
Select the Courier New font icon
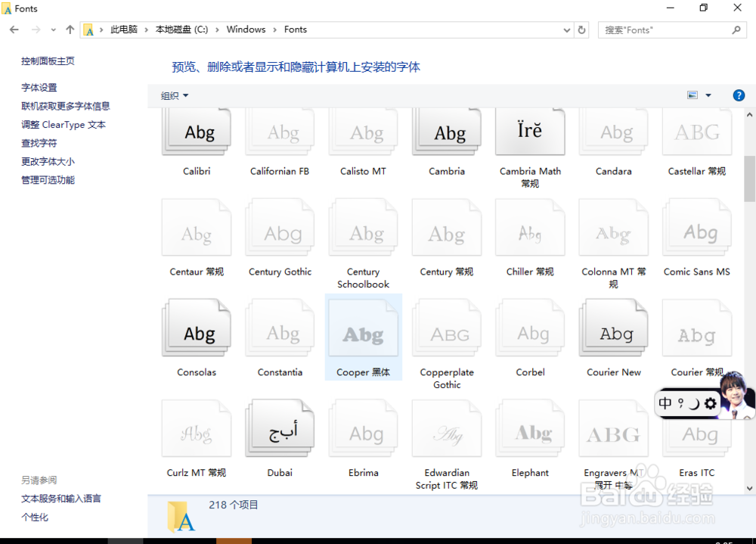click(613, 328)
